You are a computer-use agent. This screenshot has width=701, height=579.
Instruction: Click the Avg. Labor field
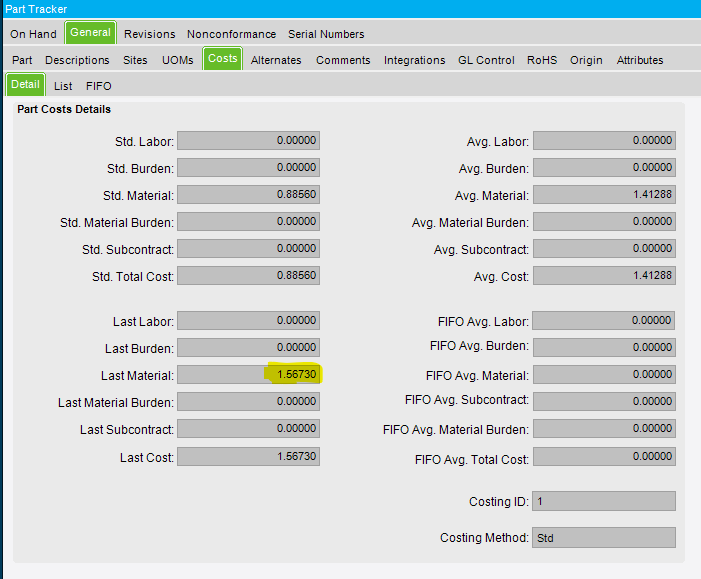pos(604,141)
